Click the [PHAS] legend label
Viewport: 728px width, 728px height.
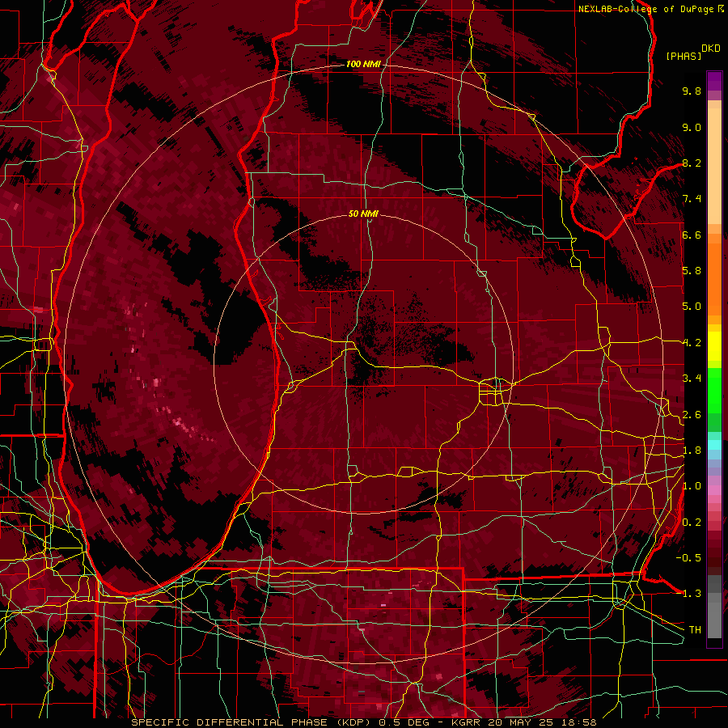point(684,56)
